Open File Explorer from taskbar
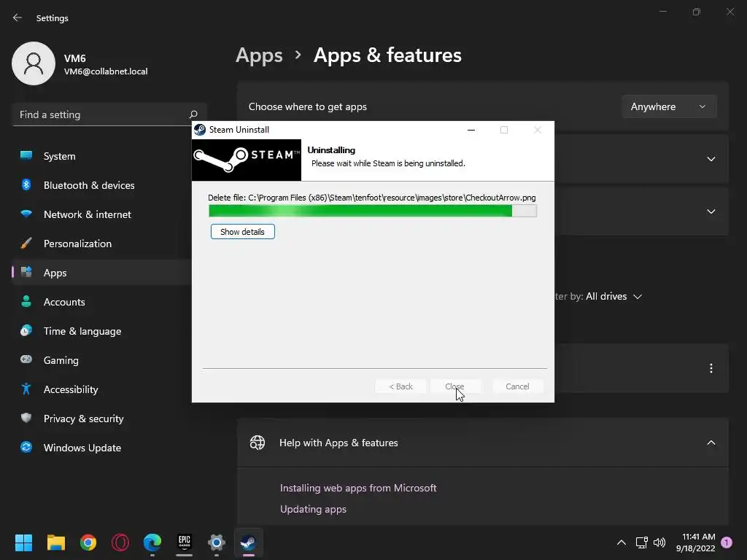The image size is (747, 560). pos(55,542)
